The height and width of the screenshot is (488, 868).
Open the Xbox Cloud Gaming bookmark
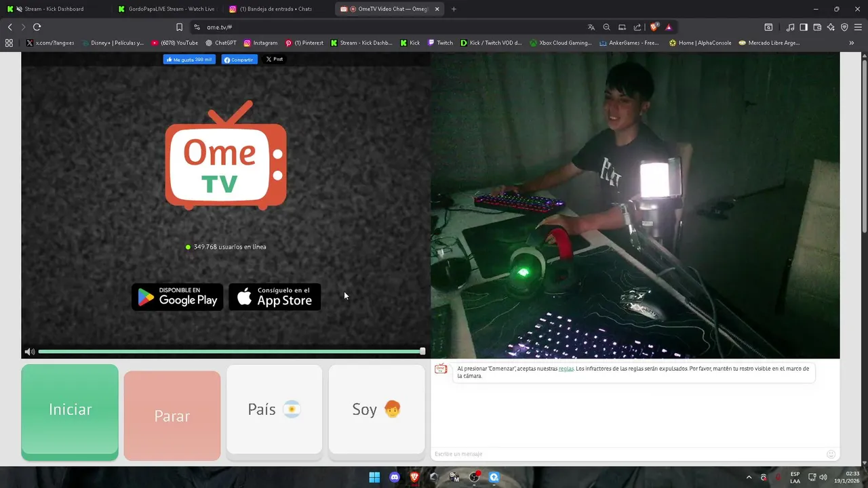tap(561, 43)
